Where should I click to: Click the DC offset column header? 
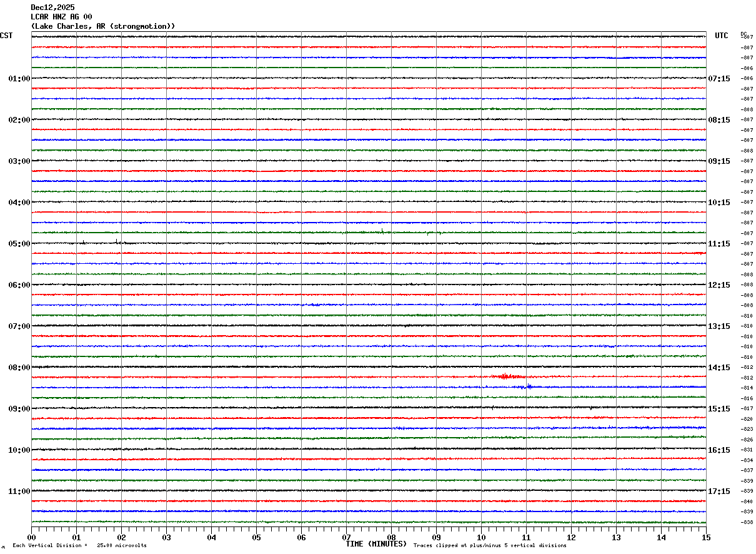point(744,34)
